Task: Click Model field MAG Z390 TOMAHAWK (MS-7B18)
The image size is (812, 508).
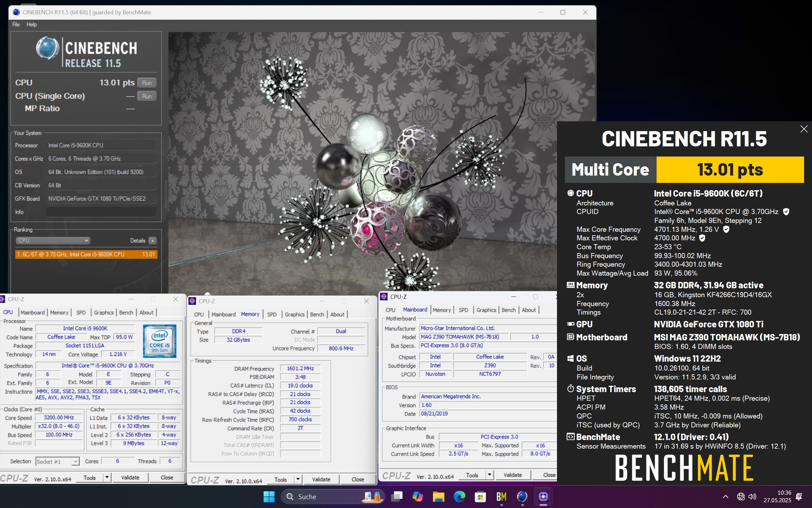Action: (x=464, y=337)
